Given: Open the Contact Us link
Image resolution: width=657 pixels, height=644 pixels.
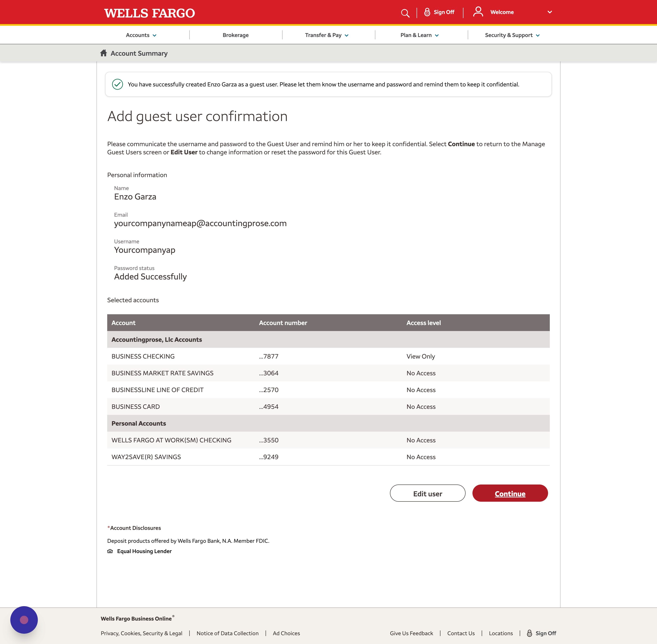Looking at the screenshot, I should click(461, 633).
